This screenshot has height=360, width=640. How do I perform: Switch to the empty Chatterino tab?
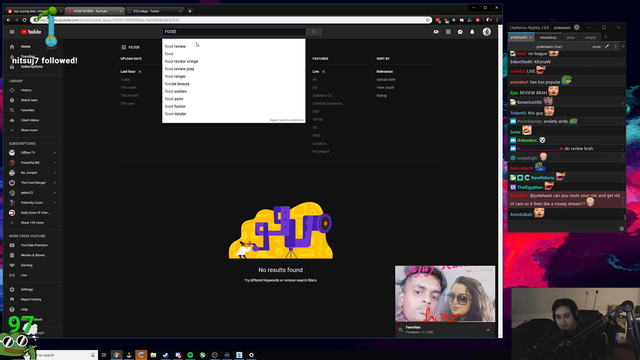590,38
